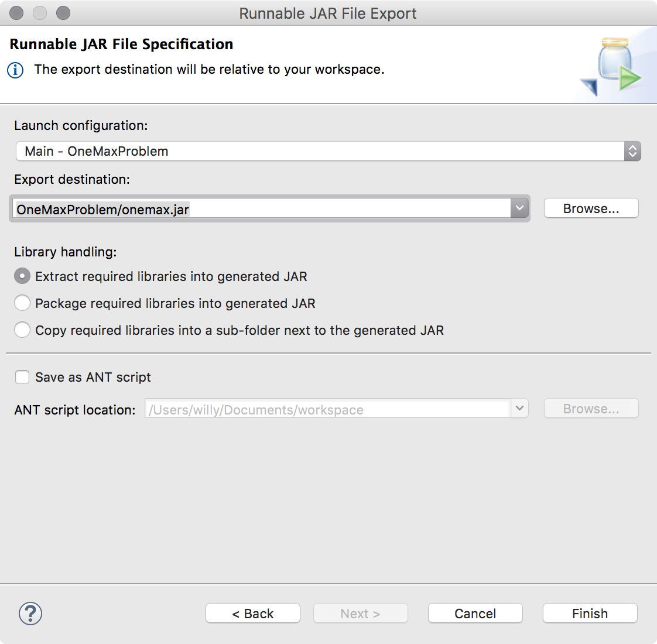Screen dimensions: 657x644
Task: Open the Launch configuration dropdown
Action: coord(631,151)
